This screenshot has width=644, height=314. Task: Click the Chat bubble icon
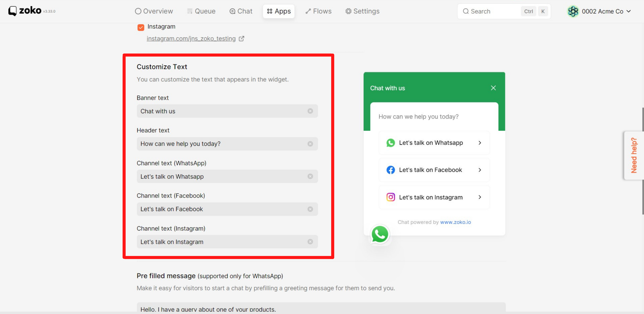[232, 11]
